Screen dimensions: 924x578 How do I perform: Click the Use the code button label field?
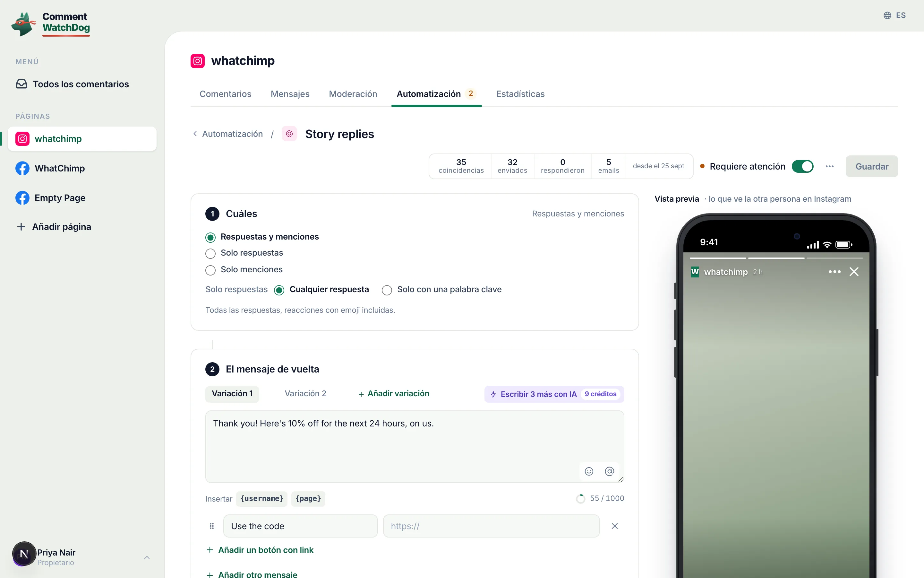[x=301, y=526]
